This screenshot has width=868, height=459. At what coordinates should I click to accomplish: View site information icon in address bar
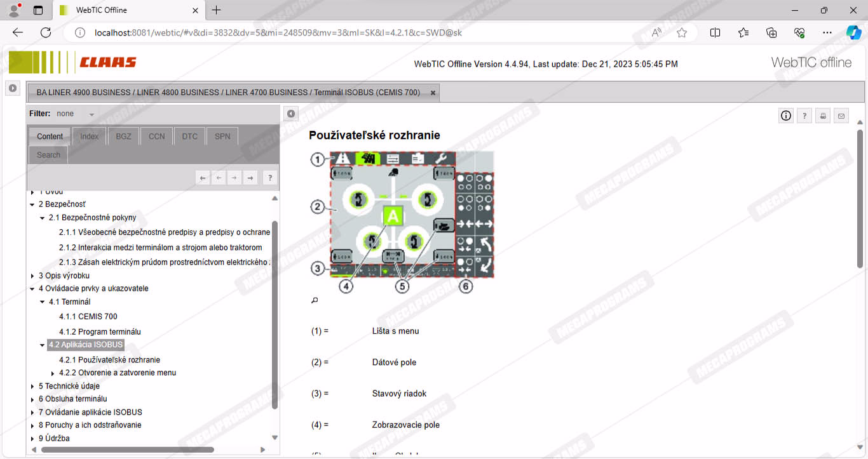[79, 32]
